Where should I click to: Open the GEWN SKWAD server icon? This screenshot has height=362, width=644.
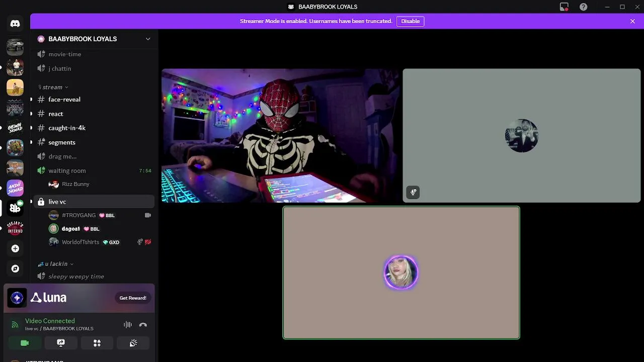tap(15, 128)
